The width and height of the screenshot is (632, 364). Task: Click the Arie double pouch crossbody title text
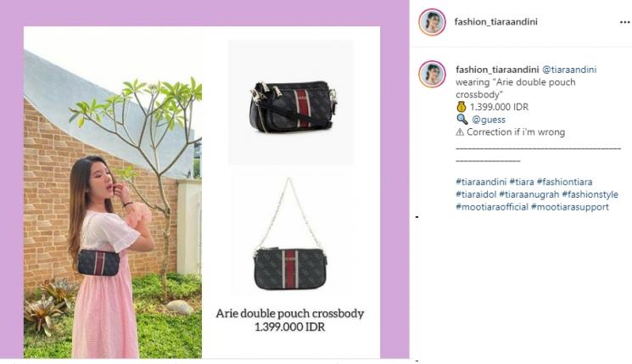(290, 313)
